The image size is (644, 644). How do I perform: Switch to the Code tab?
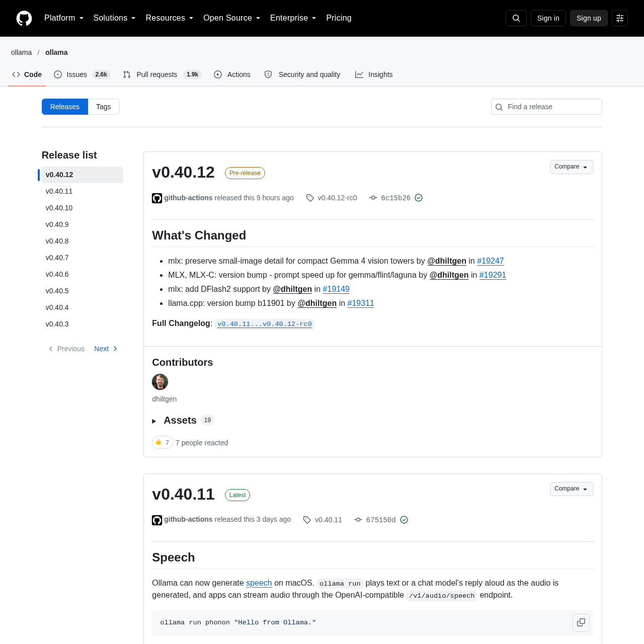27,74
